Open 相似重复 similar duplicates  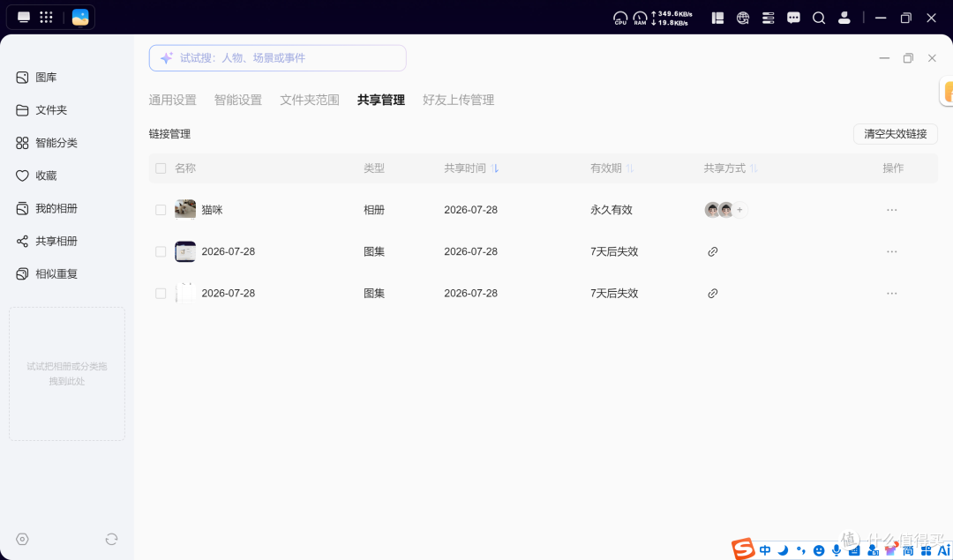pos(47,274)
